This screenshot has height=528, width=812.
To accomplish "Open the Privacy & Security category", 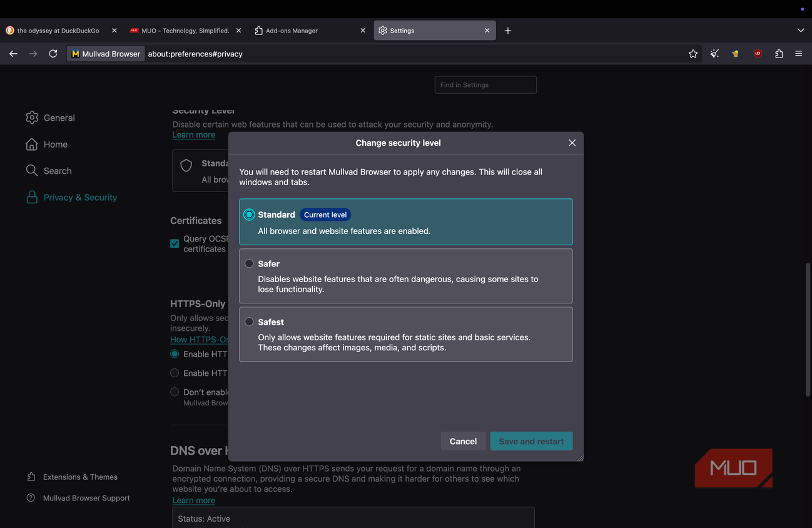I will (x=71, y=198).
